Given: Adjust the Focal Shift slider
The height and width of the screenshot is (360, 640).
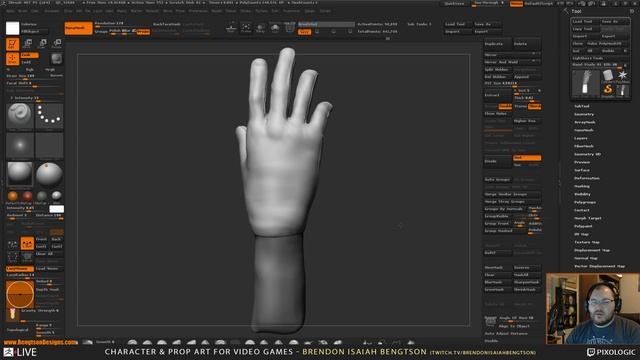Looking at the screenshot, I should coord(35,84).
